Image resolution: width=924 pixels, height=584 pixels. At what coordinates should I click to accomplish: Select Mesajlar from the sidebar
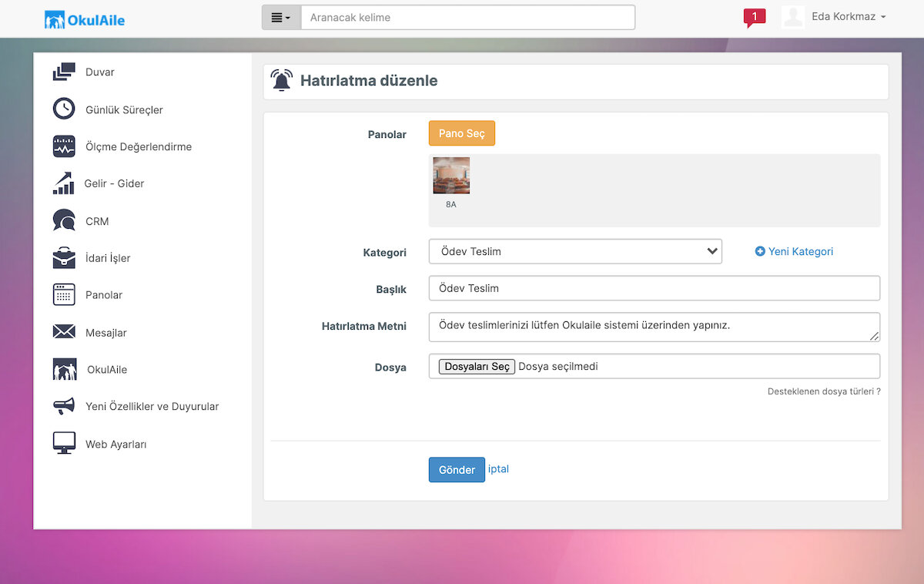pos(106,333)
